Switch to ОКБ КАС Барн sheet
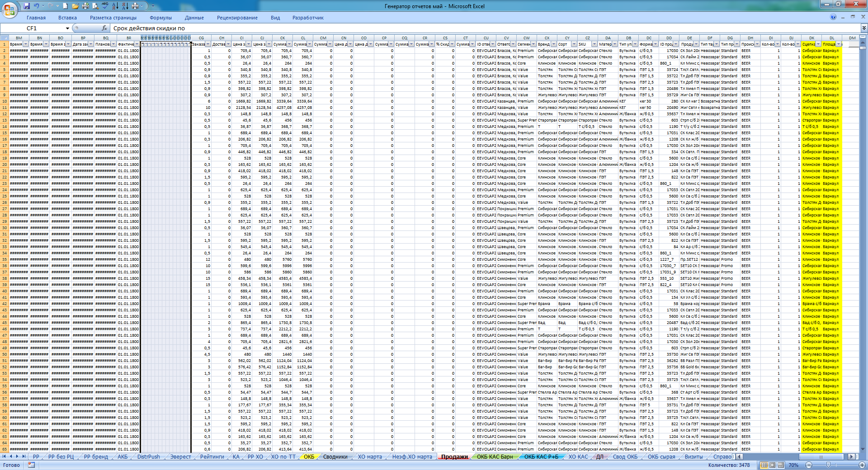Image resolution: width=868 pixels, height=470 pixels. click(495, 457)
